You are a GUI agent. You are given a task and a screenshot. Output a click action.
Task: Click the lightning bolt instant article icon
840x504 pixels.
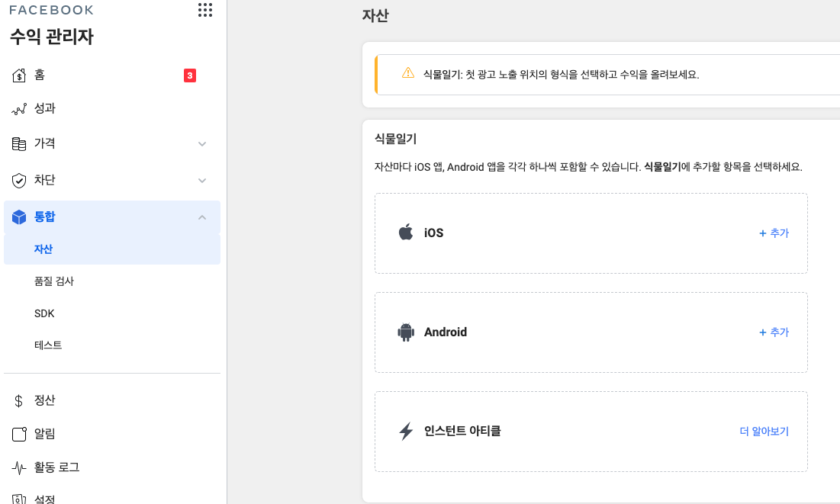coord(406,431)
